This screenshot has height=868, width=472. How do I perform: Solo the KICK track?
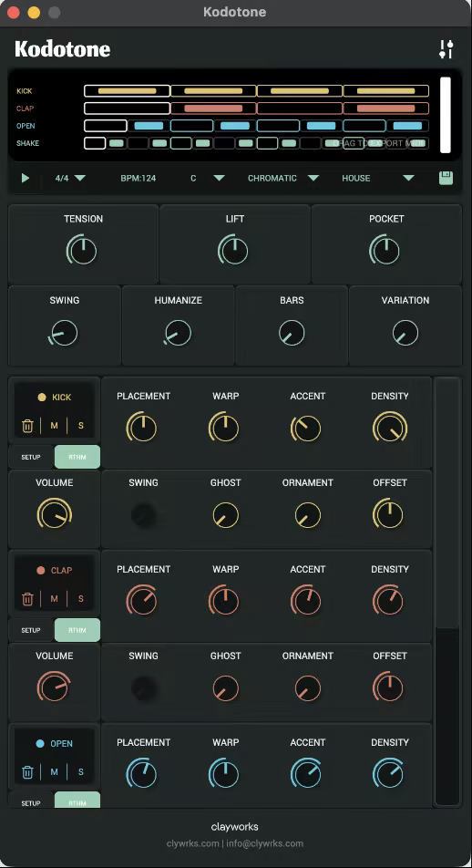click(x=81, y=426)
